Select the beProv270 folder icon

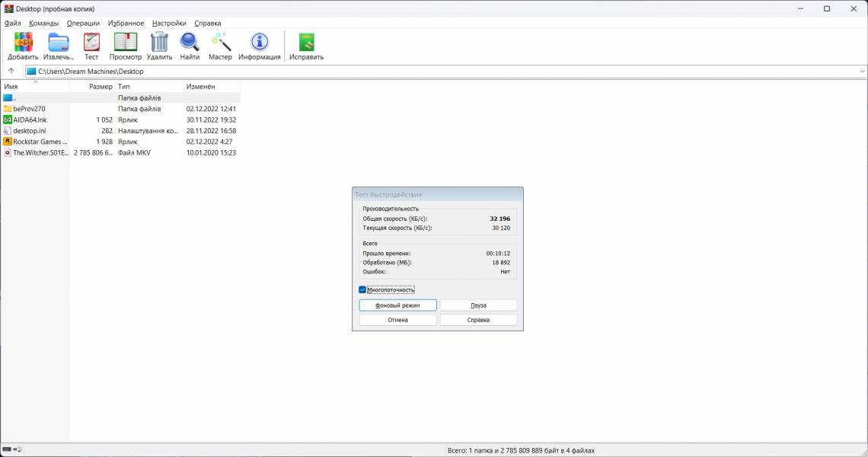tap(8, 109)
